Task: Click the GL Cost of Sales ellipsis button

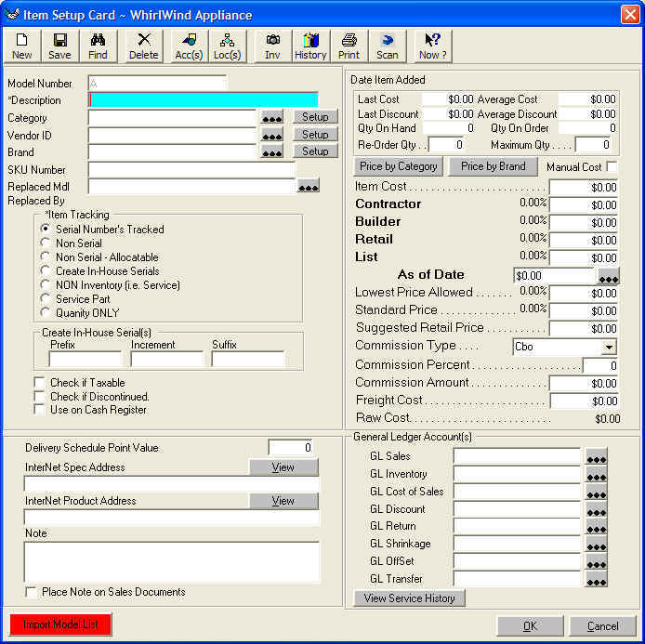Action: pos(596,493)
